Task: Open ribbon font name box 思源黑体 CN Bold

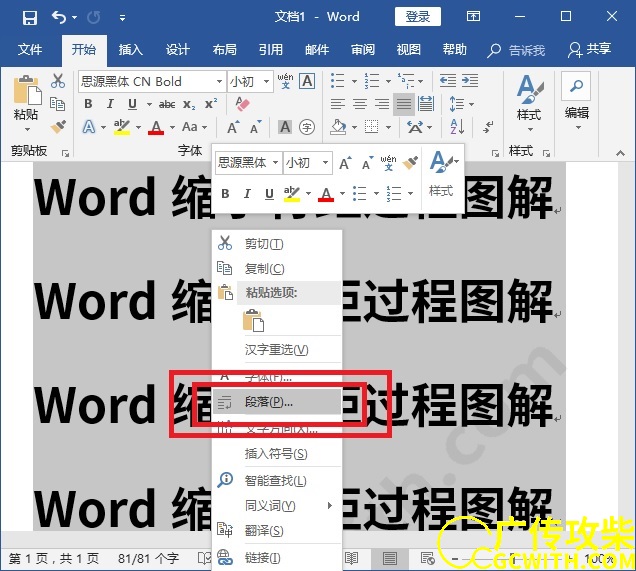Action: click(152, 82)
